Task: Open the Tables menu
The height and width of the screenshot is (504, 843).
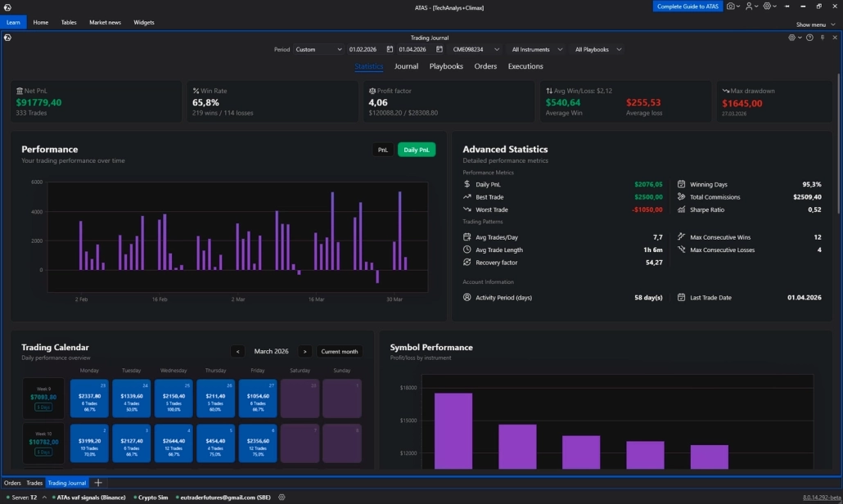Action: [x=68, y=23]
